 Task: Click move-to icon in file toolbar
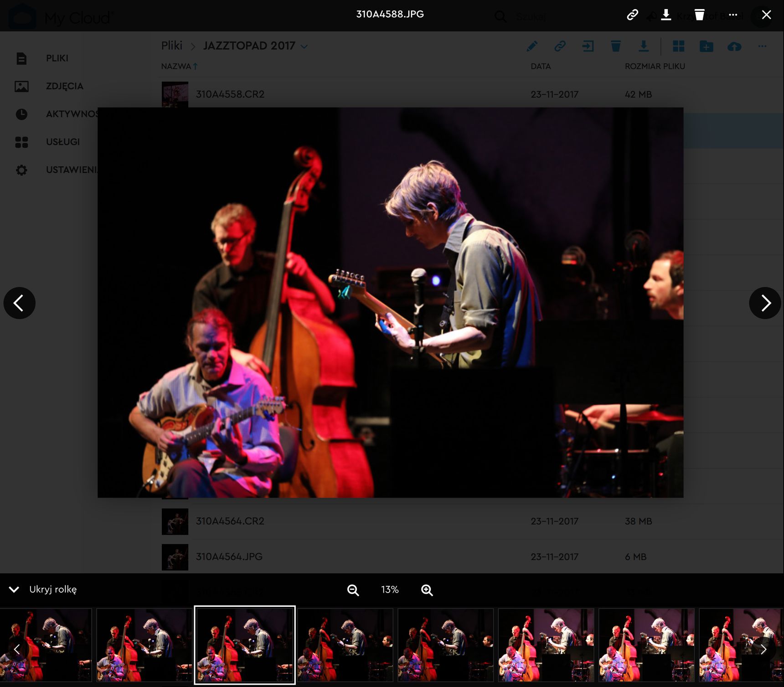tap(588, 46)
